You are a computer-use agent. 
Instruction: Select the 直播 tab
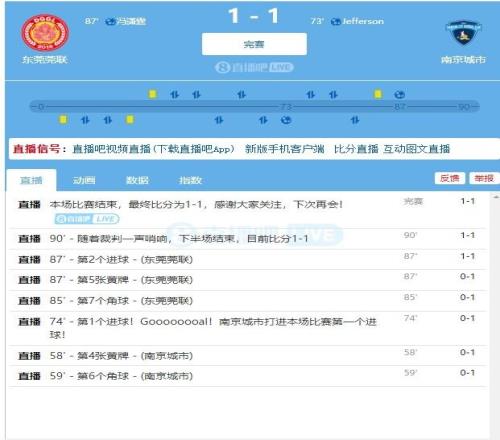tap(31, 180)
